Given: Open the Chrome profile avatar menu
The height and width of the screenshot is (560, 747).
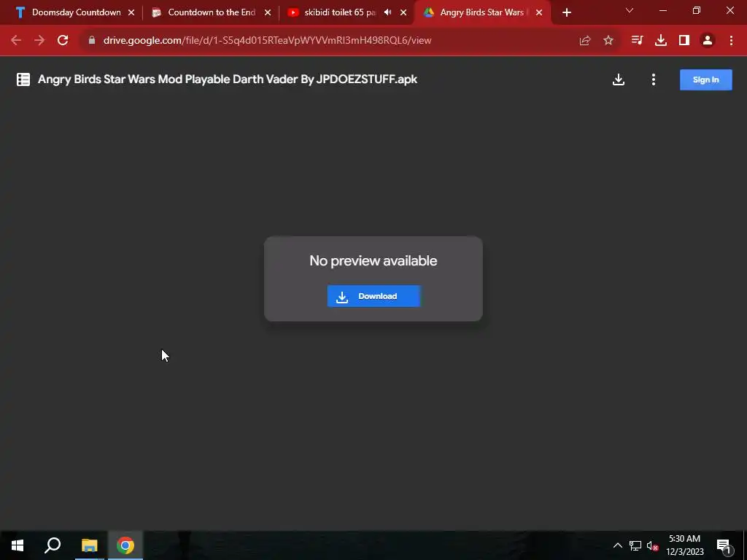Looking at the screenshot, I should point(708,40).
